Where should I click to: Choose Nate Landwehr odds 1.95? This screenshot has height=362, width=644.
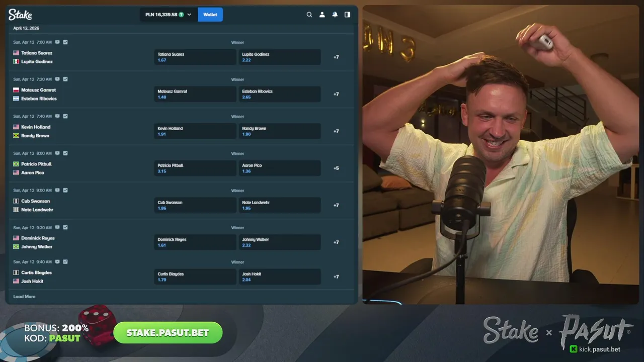coord(280,205)
